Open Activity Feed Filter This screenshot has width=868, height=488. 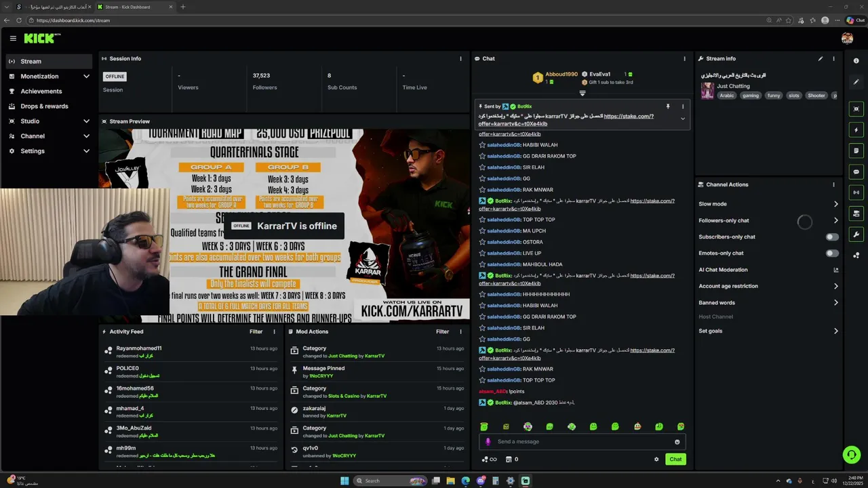(256, 331)
